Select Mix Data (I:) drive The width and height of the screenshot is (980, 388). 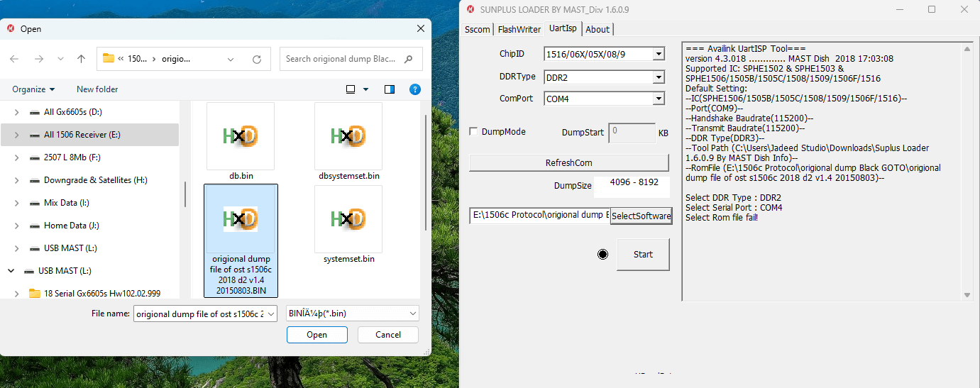[89, 203]
